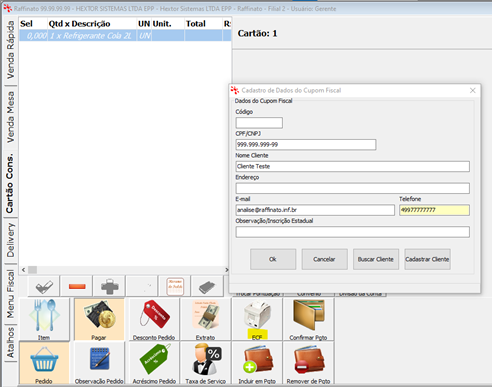Image resolution: width=492 pixels, height=387 pixels.
Task: Open the Menu Fiscal tab
Action: click(x=11, y=294)
